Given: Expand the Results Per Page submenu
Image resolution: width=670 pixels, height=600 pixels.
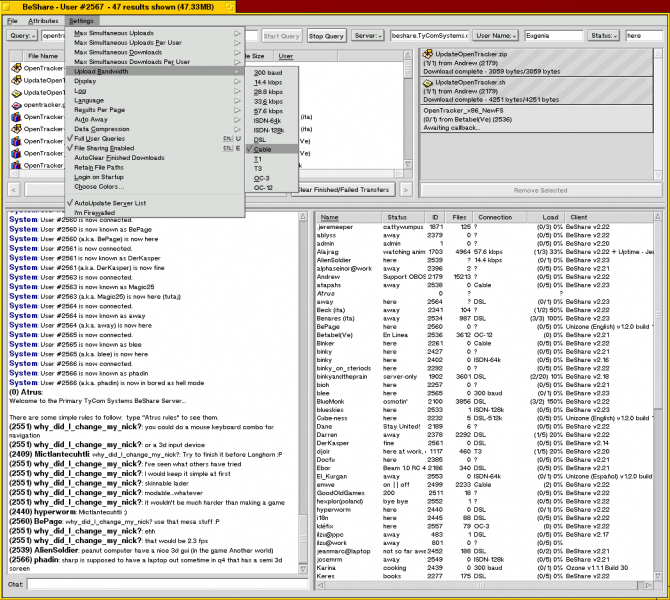Looking at the screenshot, I should [x=155, y=110].
